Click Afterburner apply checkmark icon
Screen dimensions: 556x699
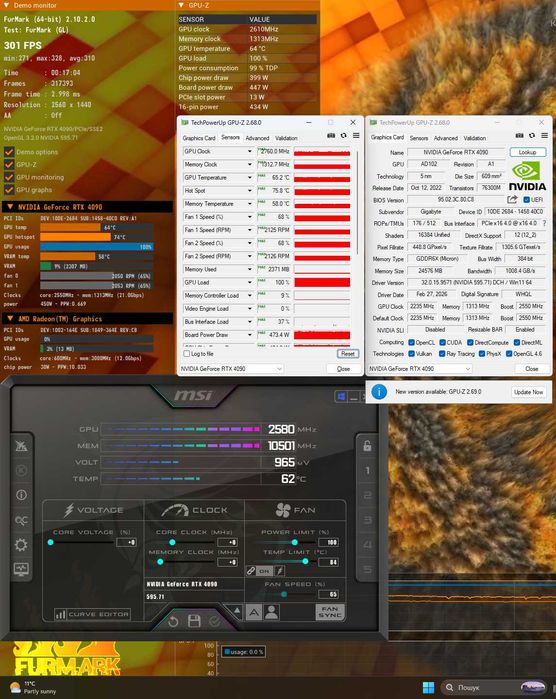point(214,621)
